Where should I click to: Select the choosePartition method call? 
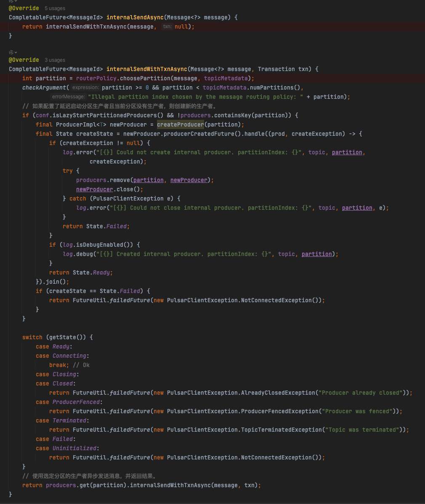[145, 79]
